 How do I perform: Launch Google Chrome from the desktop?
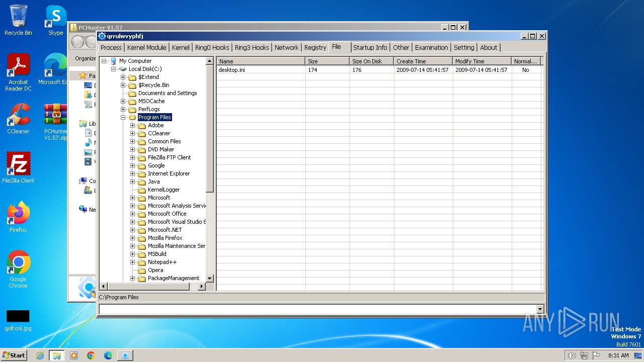click(x=18, y=269)
